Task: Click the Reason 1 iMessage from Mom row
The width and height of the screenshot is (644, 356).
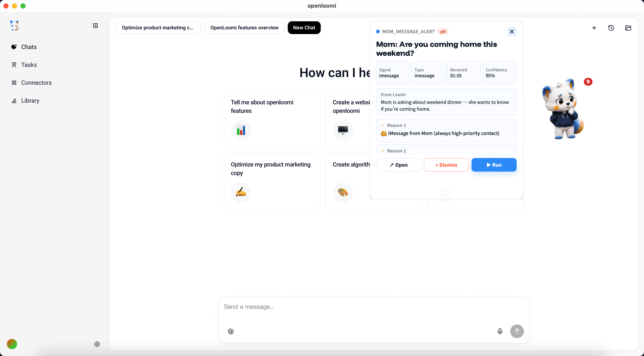Action: tap(446, 131)
